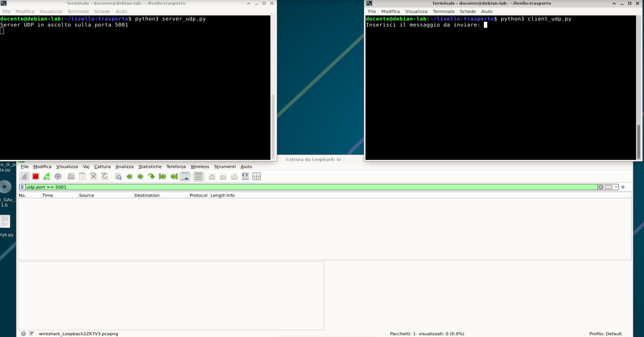Image resolution: width=644 pixels, height=337 pixels.
Task: Zoom in packet text icon
Action: [212, 176]
